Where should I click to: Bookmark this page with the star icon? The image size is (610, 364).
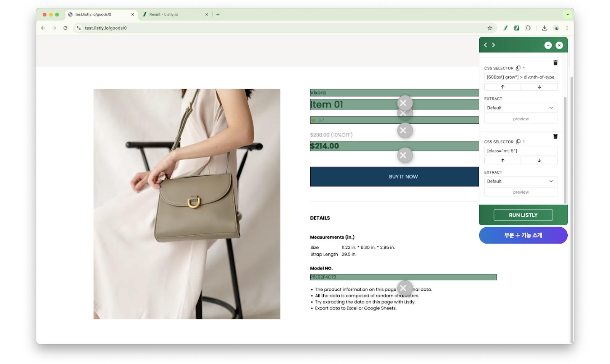(490, 28)
